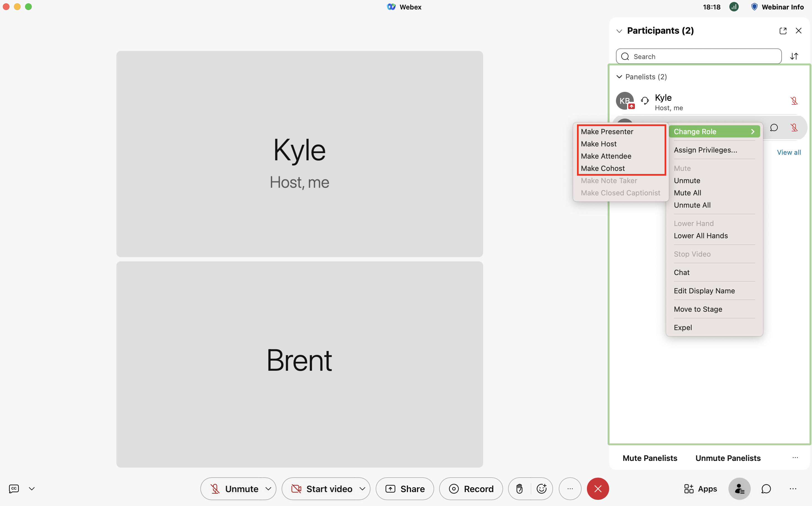Open the chat panel from bottom bar

click(x=766, y=488)
